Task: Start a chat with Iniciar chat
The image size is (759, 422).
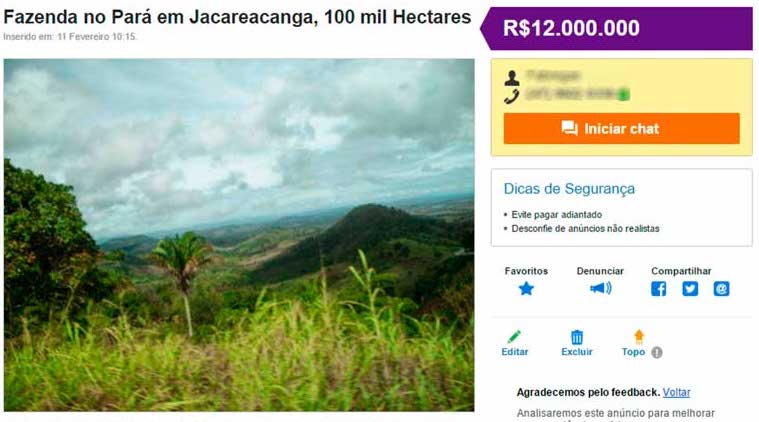Action: [622, 129]
